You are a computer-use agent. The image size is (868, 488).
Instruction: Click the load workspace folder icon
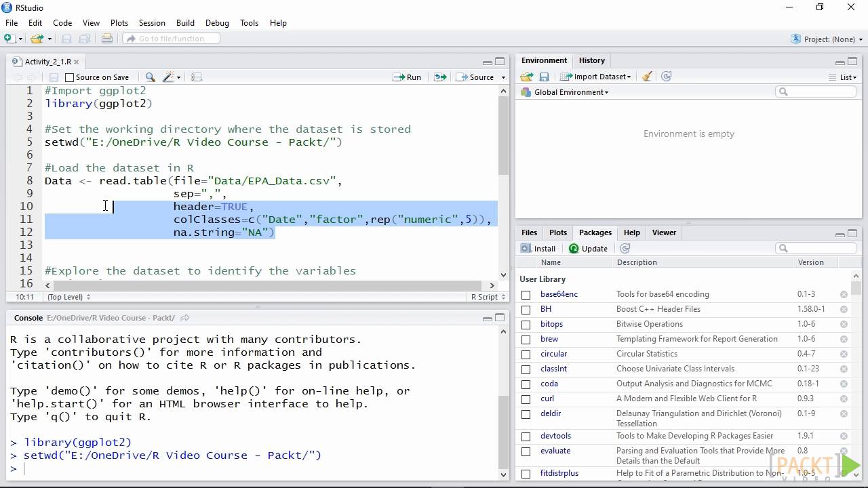coord(526,77)
